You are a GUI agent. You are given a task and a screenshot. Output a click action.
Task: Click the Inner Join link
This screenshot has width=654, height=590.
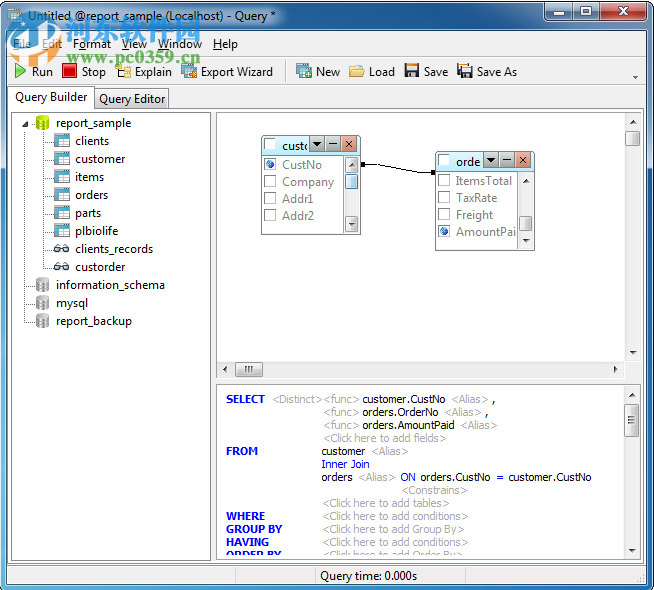[345, 464]
